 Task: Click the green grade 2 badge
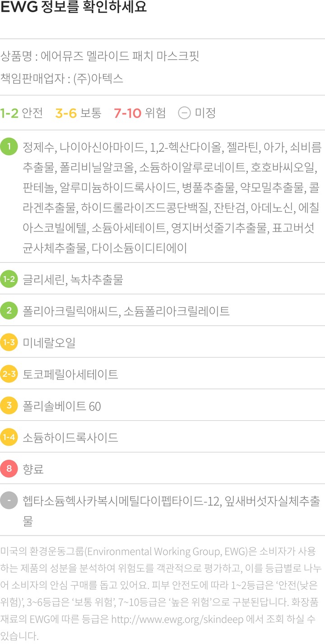point(9,311)
